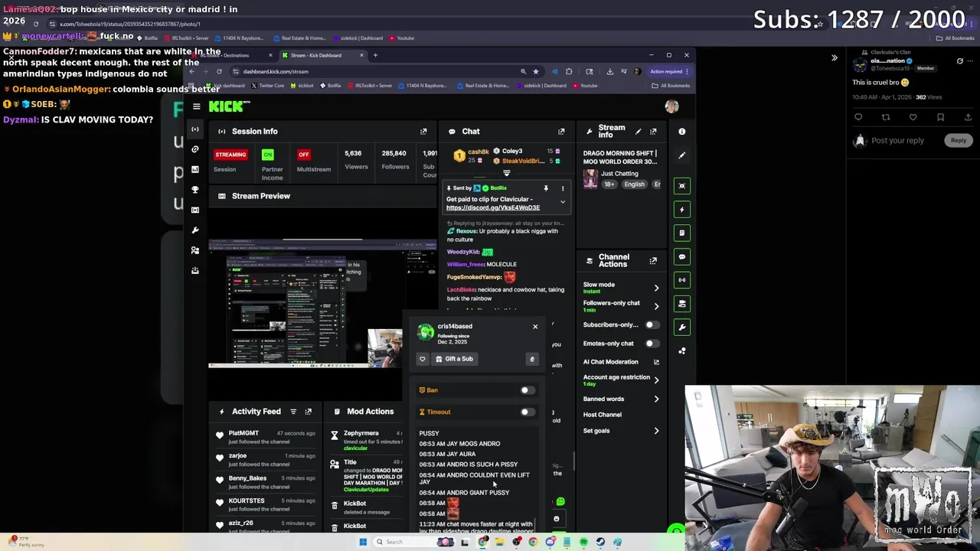Expand the Slow mode options
The width and height of the screenshot is (980, 551).
[x=656, y=288]
